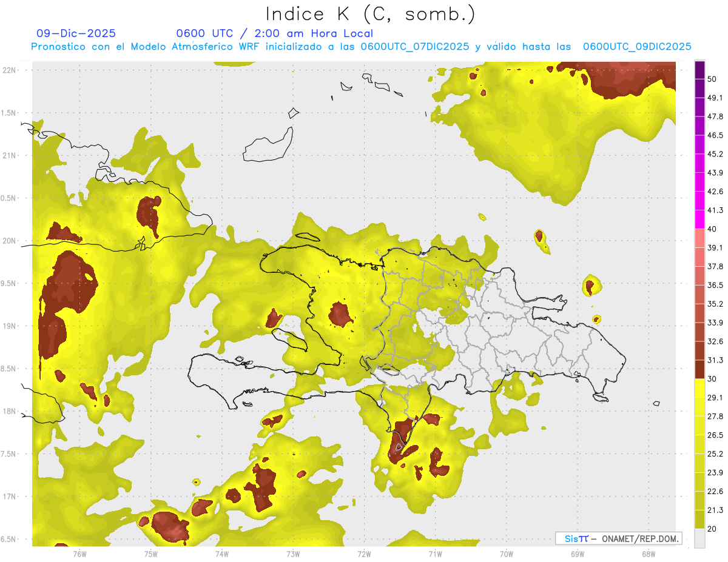
Task: Click the '46.5' color scale value
Action: coord(715,136)
